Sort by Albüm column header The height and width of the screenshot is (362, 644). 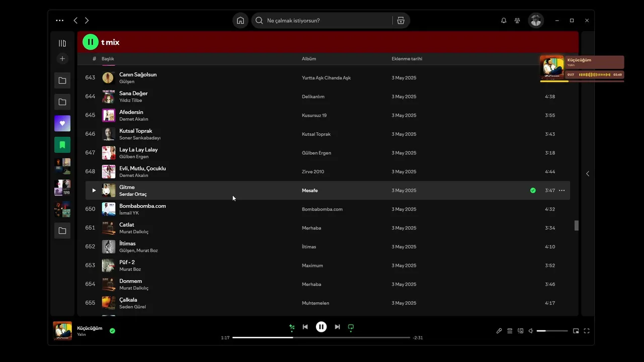click(309, 59)
